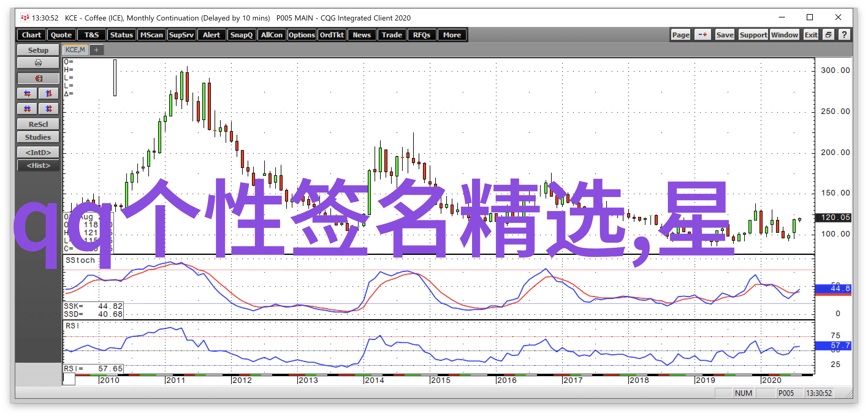This screenshot has height=416, width=868.
Task: Click the printer icon button
Action: [38, 63]
